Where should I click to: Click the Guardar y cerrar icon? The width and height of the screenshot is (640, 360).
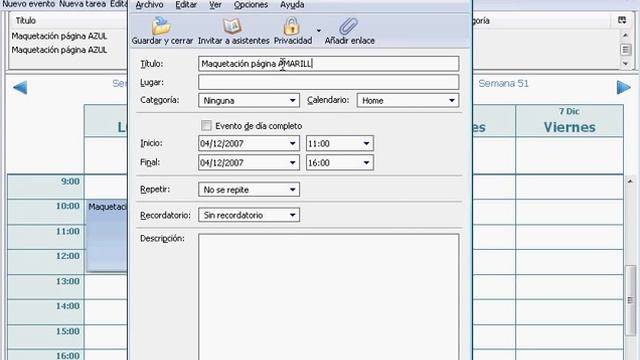click(161, 26)
